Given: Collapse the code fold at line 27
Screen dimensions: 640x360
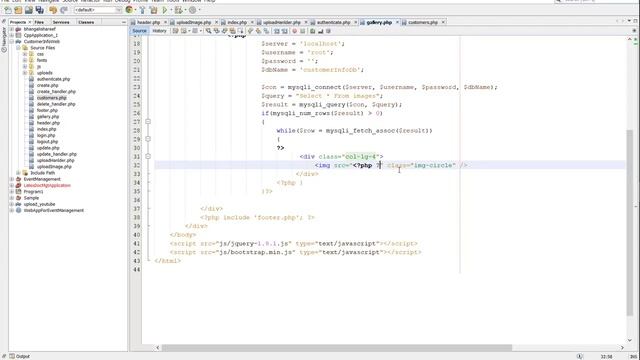Looking at the screenshot, I should click(148, 122).
